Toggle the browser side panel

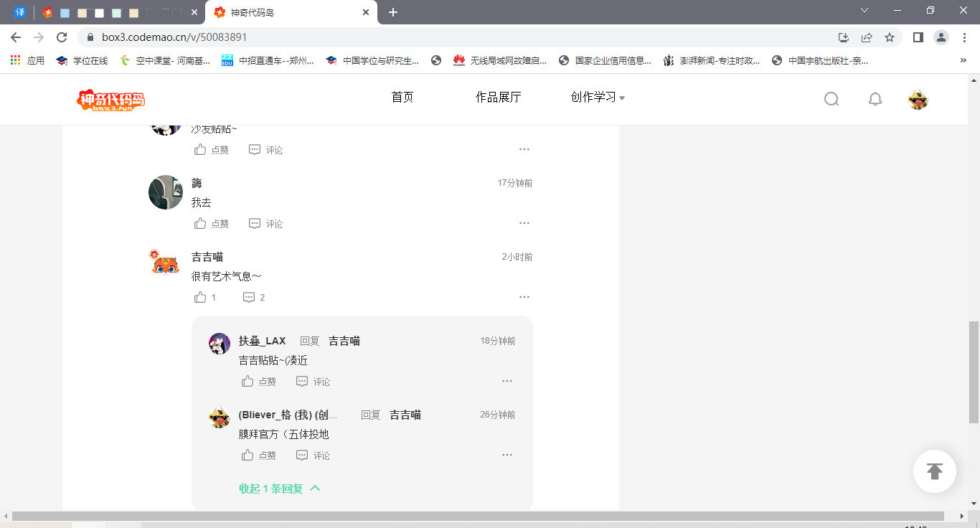tap(918, 37)
